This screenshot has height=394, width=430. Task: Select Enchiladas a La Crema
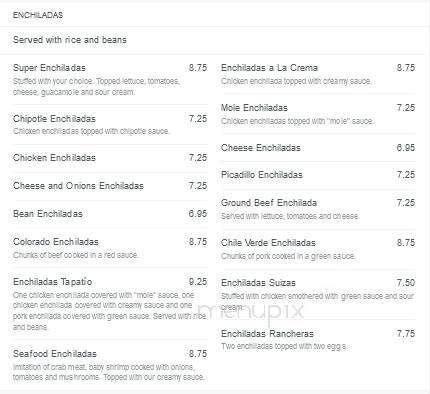269,68
